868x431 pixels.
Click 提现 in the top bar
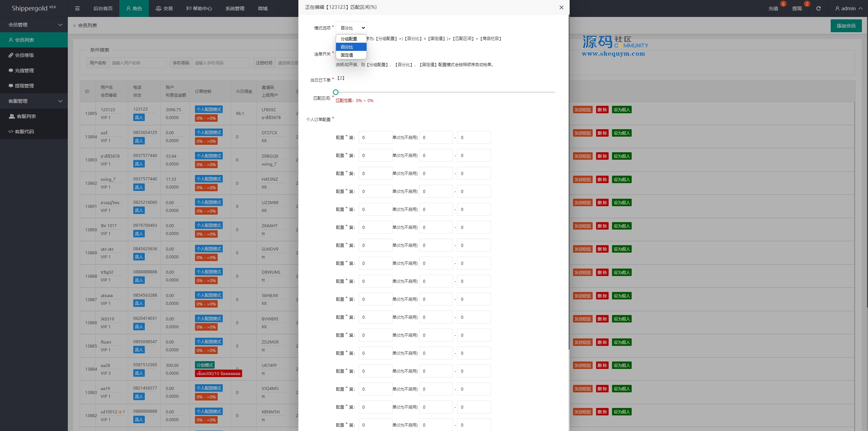[x=797, y=9]
